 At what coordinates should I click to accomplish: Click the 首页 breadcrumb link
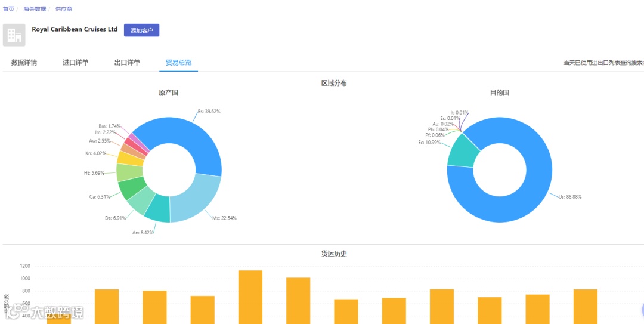pos(8,8)
